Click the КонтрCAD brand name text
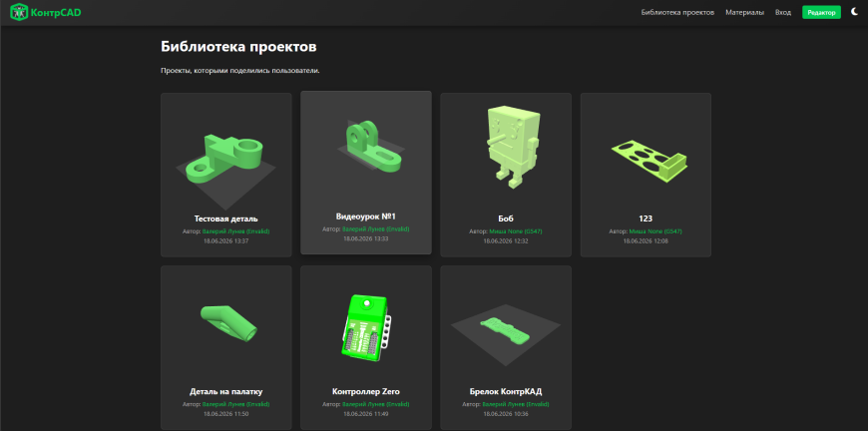The width and height of the screenshot is (868, 431). [x=56, y=12]
